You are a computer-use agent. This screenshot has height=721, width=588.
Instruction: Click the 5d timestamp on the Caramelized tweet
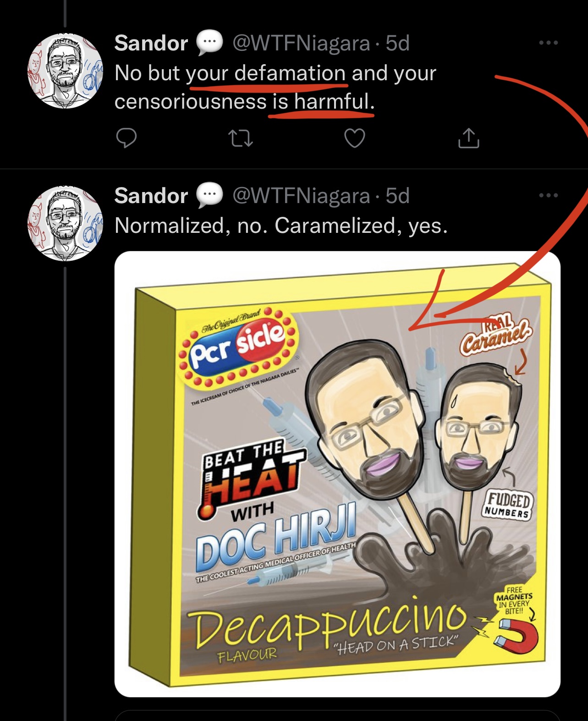coord(397,196)
